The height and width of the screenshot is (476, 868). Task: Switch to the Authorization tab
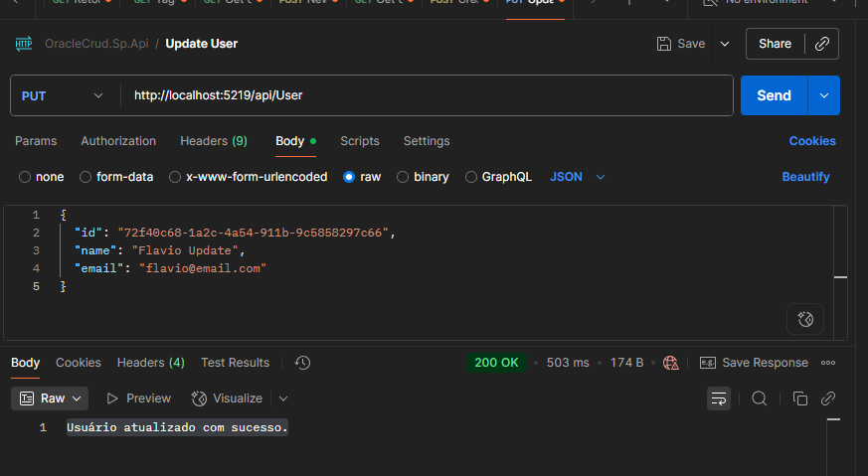coord(118,141)
